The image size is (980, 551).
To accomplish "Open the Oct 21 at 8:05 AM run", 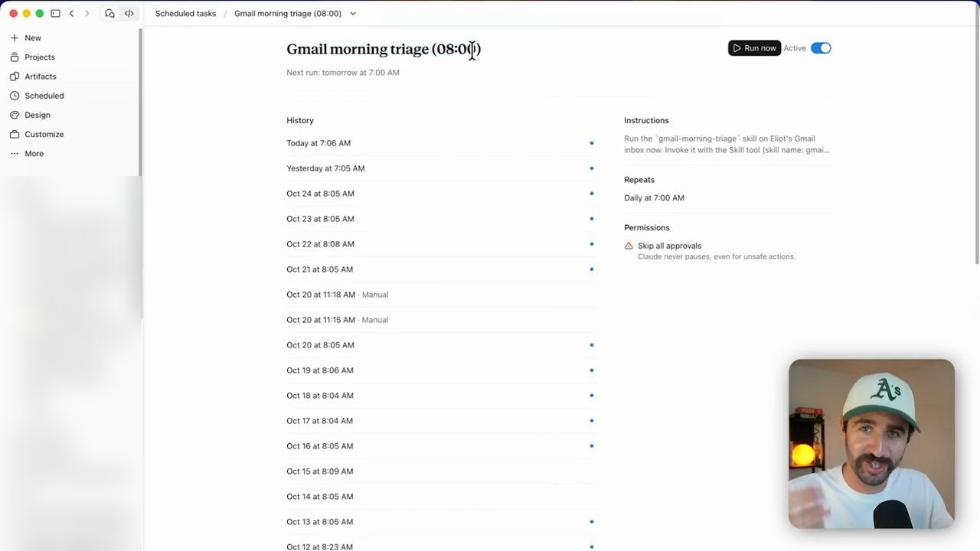I will tap(442, 269).
